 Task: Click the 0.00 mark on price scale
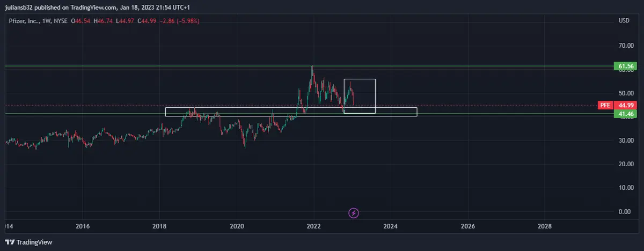(625, 211)
